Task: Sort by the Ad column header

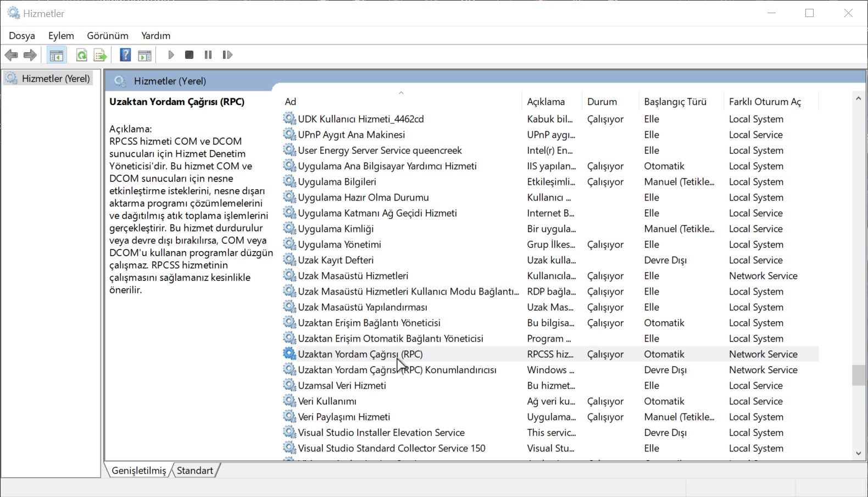Action: (401, 101)
